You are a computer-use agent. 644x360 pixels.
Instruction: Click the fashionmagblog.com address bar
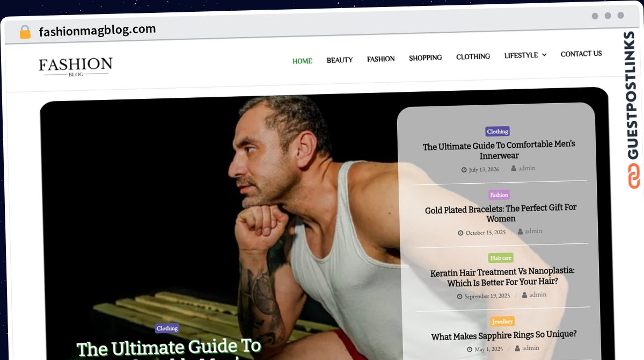(97, 30)
